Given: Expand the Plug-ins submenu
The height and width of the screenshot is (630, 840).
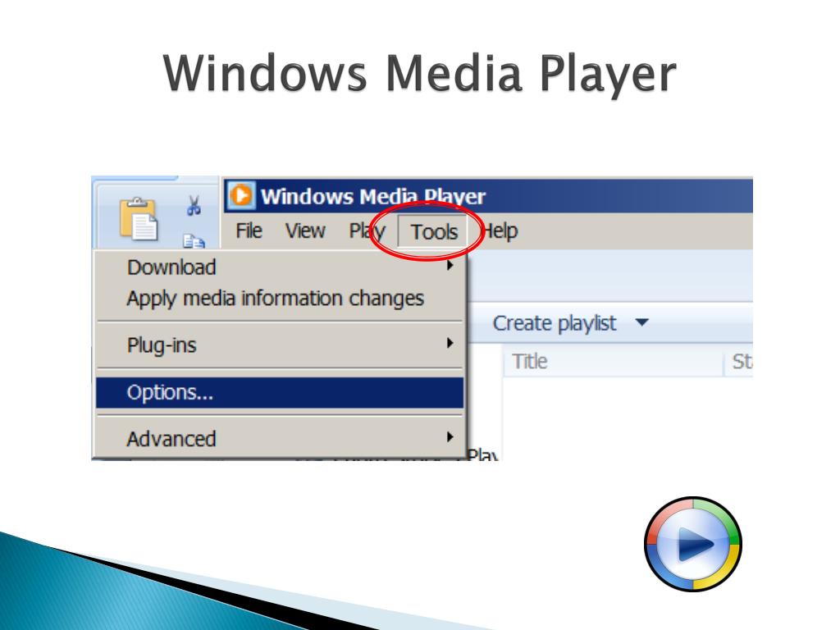Looking at the screenshot, I should (279, 345).
